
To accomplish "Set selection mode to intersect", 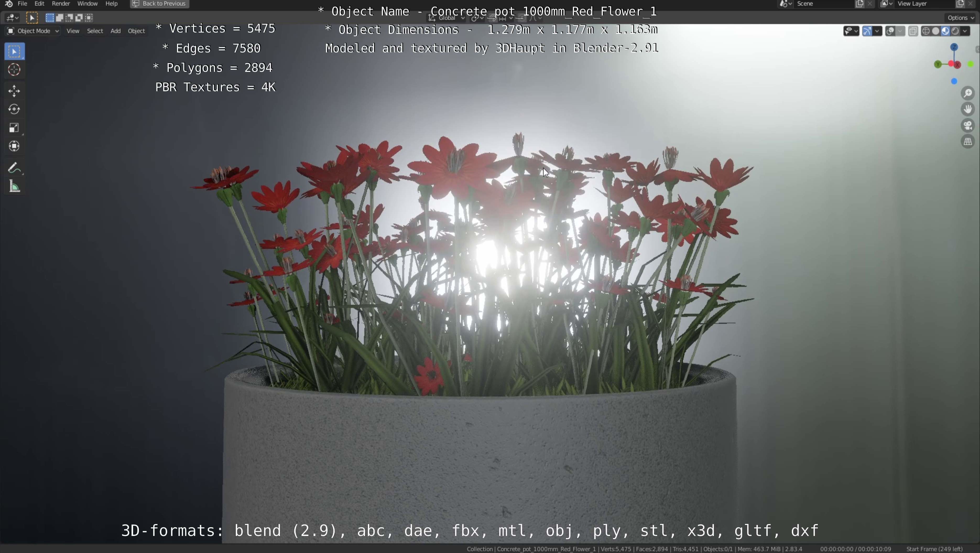I will pyautogui.click(x=89, y=18).
